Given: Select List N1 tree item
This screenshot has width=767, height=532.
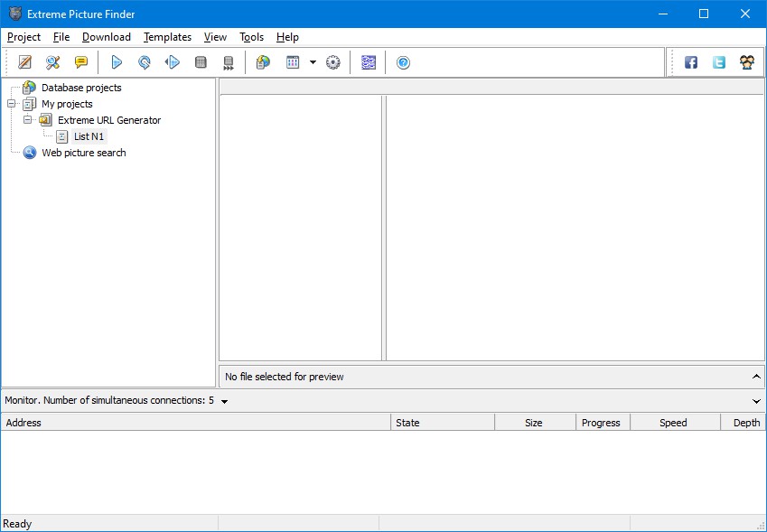Looking at the screenshot, I should (x=89, y=136).
